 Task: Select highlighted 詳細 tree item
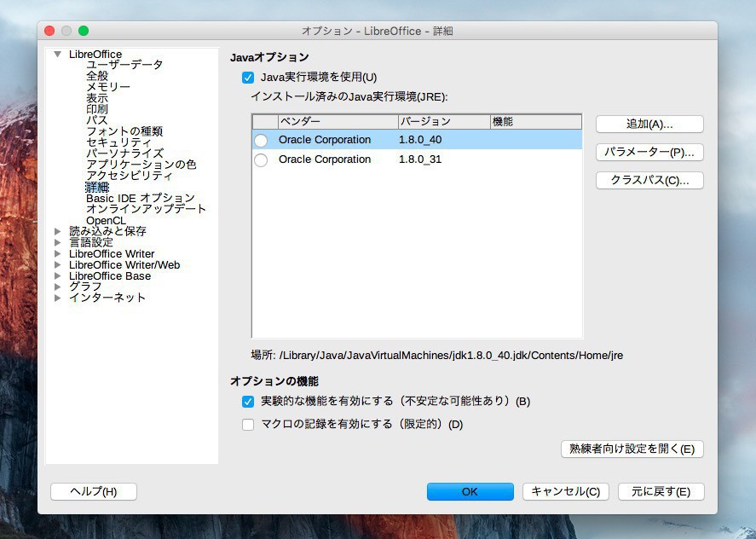[97, 188]
